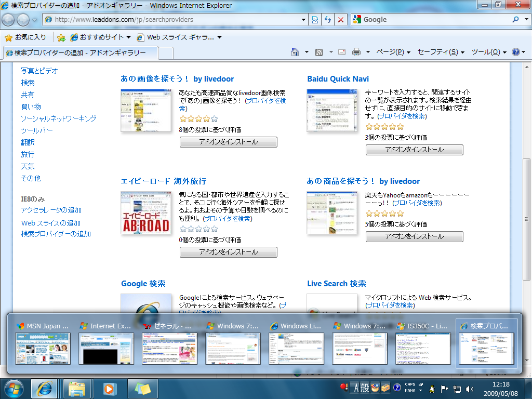Open the address bar history dropdown

[x=303, y=20]
